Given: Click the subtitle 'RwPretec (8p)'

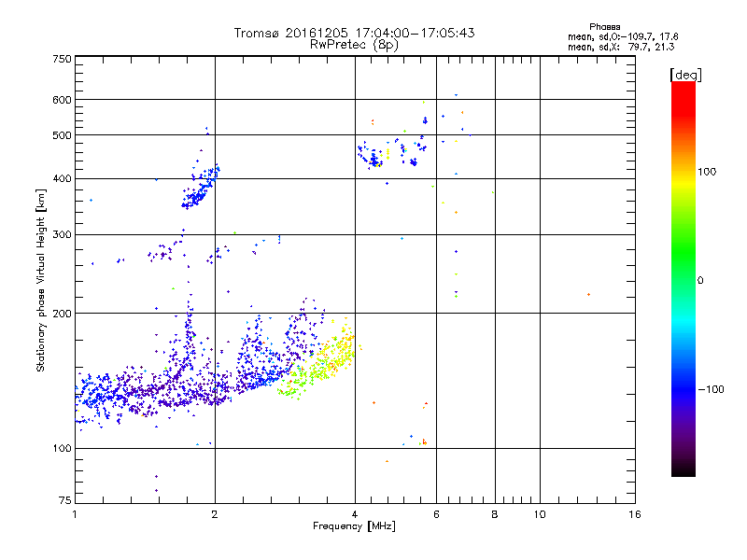Looking at the screenshot, I should (354, 45).
